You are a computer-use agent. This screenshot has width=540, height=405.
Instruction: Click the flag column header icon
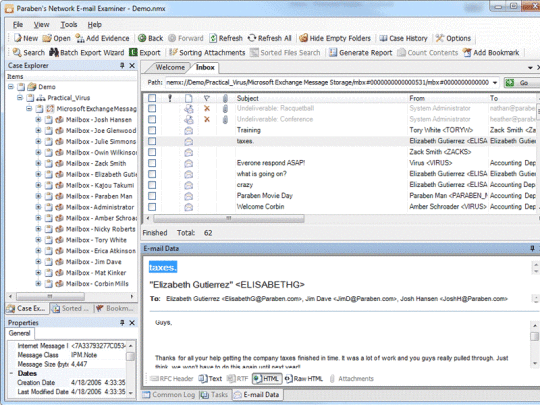207,98
